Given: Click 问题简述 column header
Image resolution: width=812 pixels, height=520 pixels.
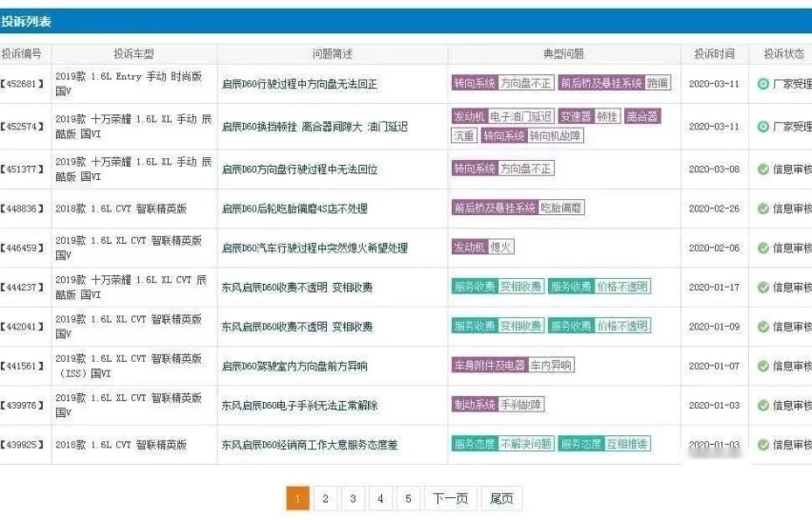Looking at the screenshot, I should coord(333,54).
